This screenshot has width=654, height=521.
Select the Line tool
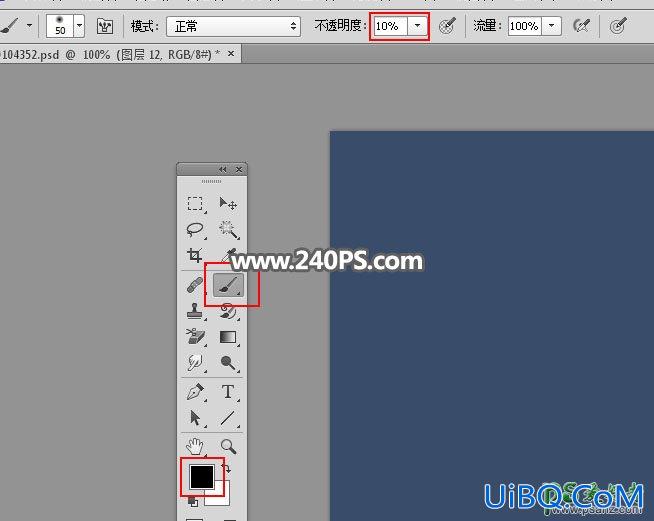pyautogui.click(x=228, y=418)
